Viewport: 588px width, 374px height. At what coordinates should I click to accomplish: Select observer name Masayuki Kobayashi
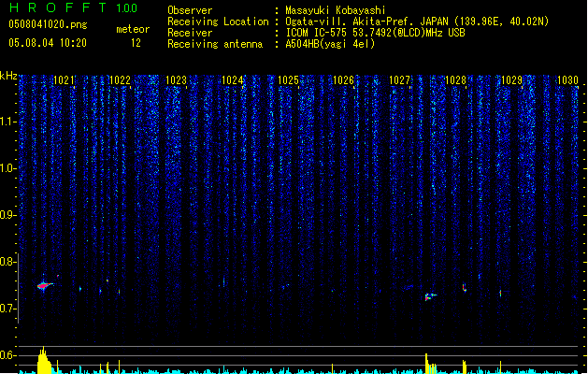(336, 10)
